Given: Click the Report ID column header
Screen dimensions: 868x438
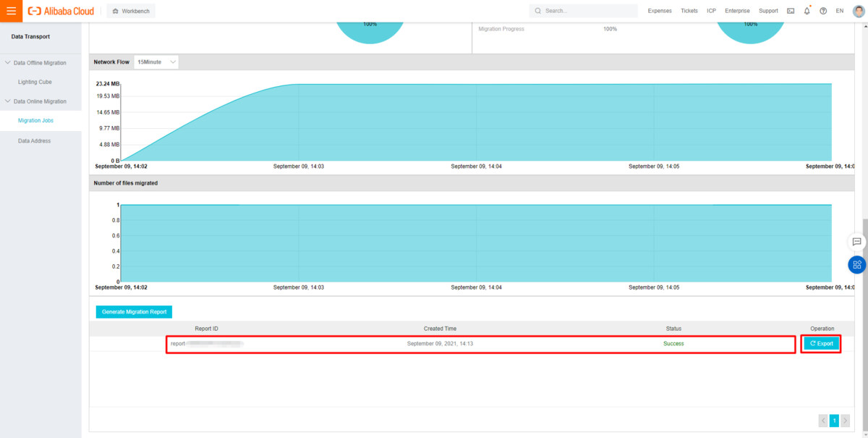Looking at the screenshot, I should point(207,329).
